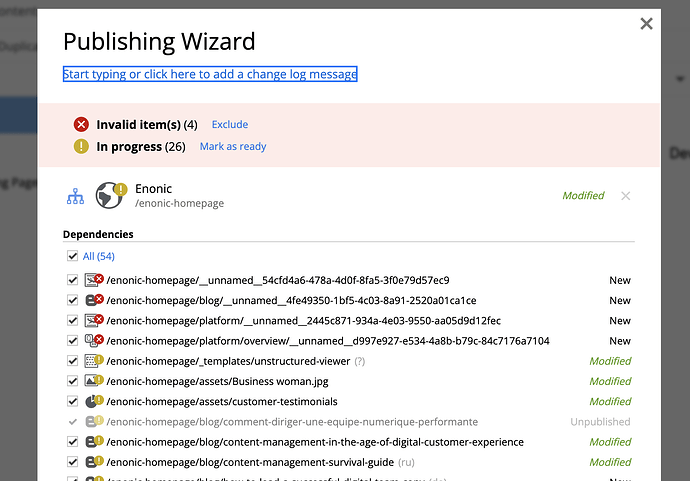Click comment-diriger-une-equipe blog icon

[92, 422]
